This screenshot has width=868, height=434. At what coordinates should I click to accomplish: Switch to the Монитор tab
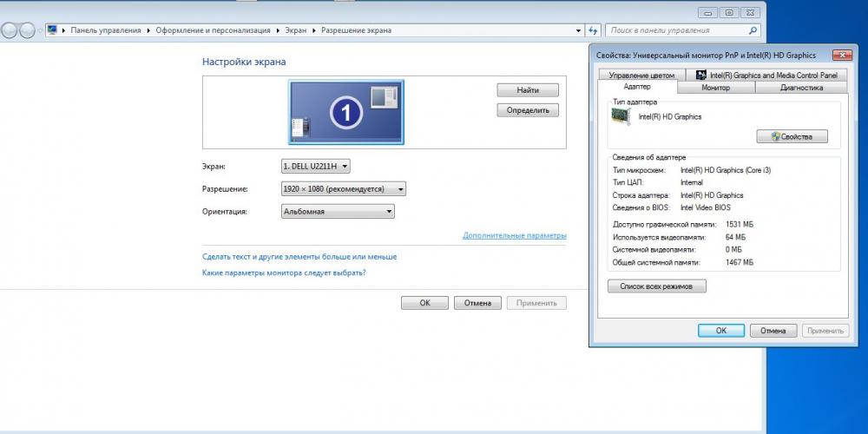point(716,88)
